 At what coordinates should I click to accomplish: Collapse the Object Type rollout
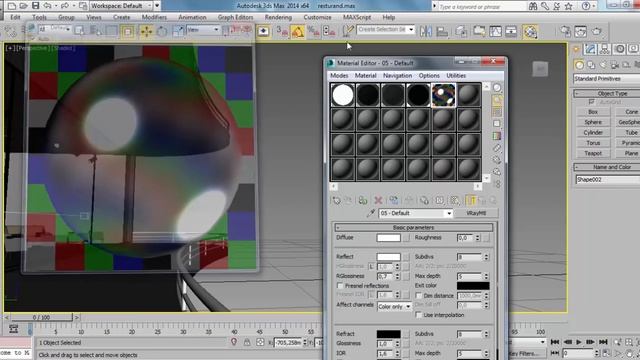607,93
